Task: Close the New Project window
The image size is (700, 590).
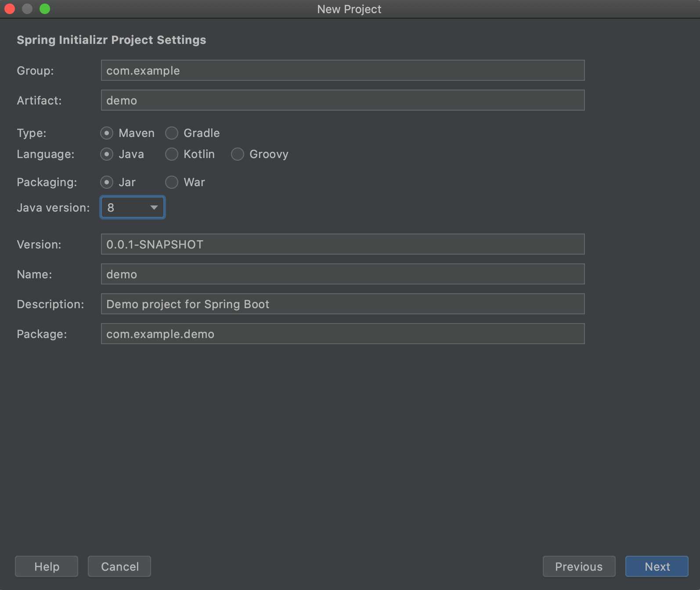Action: tap(10, 9)
